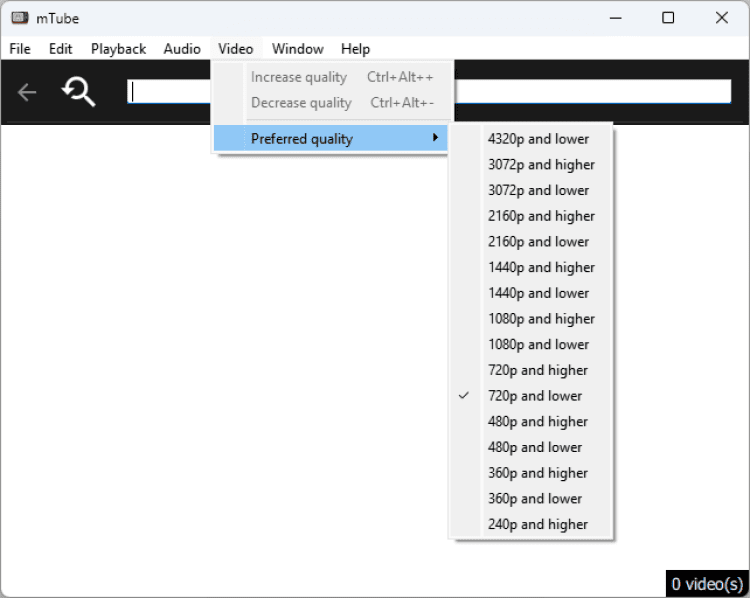Select 480p and lower quality
Viewport: 750px width, 598px height.
point(531,447)
